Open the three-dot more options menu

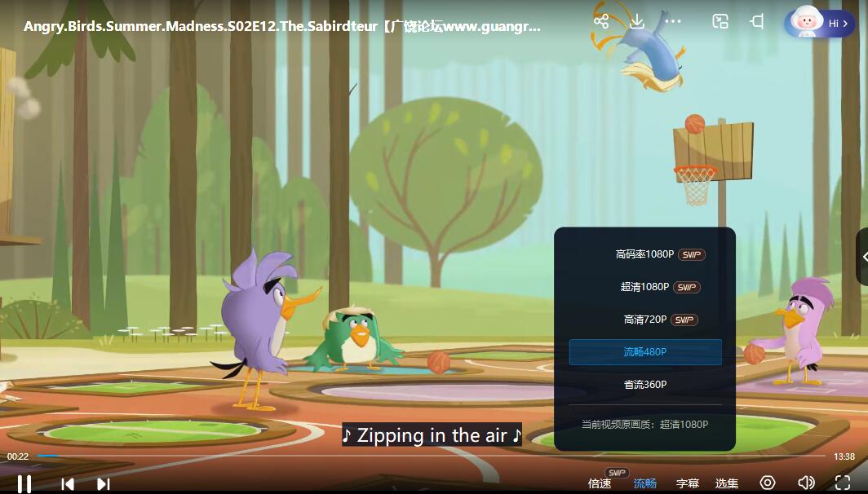tap(672, 21)
